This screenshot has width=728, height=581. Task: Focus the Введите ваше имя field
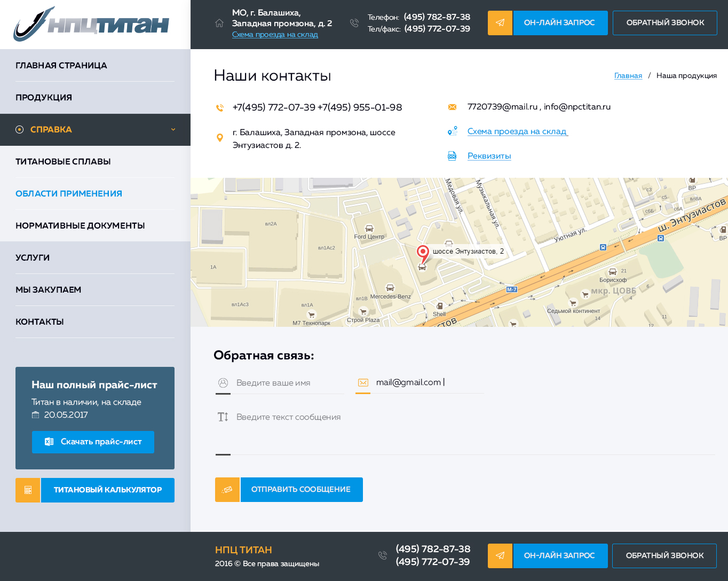click(x=280, y=383)
